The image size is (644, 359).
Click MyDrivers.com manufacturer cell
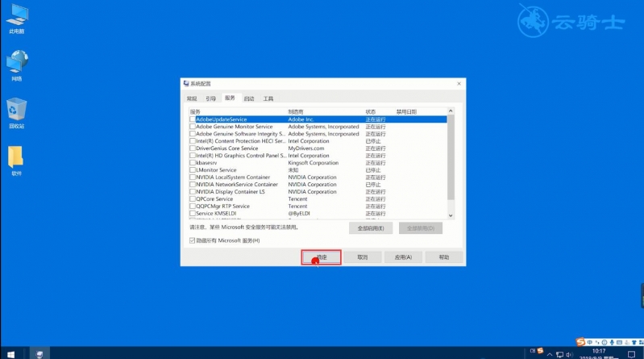pos(306,148)
